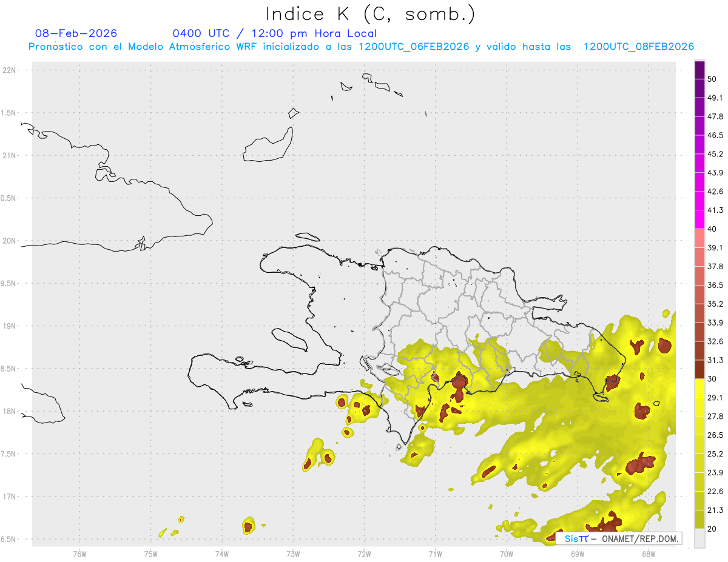Click the longitude axis label '72W'
The height and width of the screenshot is (562, 728).
click(364, 554)
